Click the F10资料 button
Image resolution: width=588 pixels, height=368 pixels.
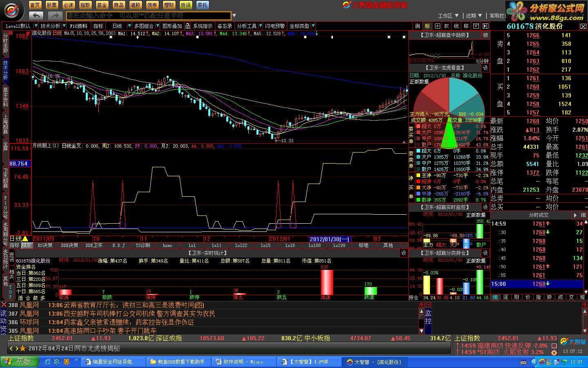[x=78, y=26]
